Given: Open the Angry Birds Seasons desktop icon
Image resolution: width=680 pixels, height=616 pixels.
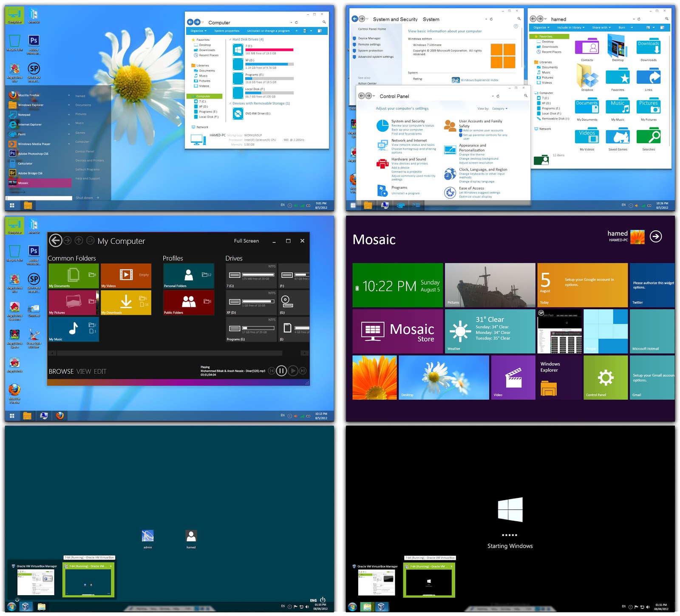Looking at the screenshot, I should 14,311.
